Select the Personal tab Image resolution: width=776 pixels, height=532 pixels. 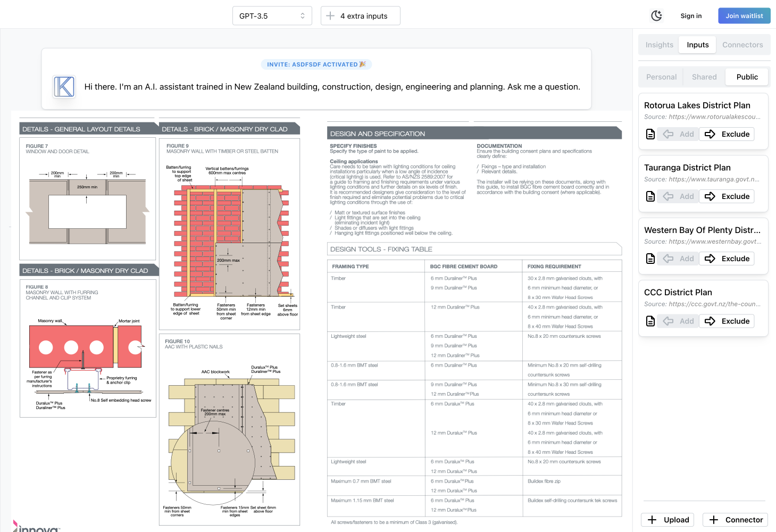coord(661,77)
